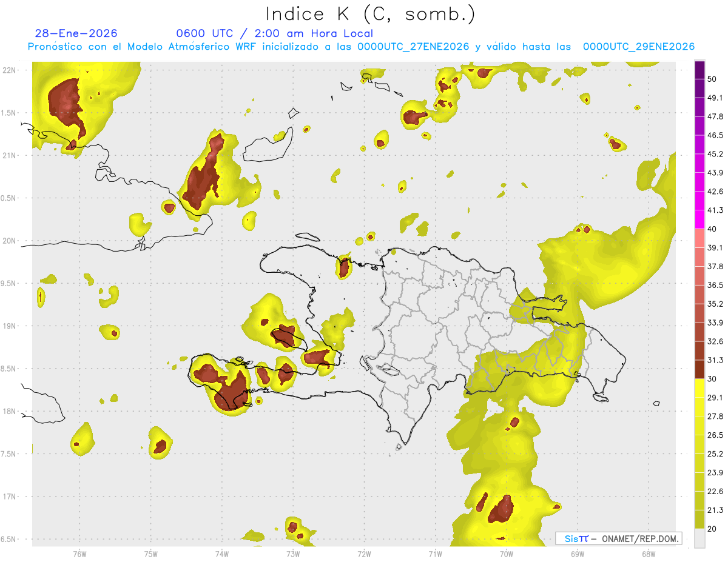
Task: Click the colorbar value "36.5"
Action: coord(715,285)
